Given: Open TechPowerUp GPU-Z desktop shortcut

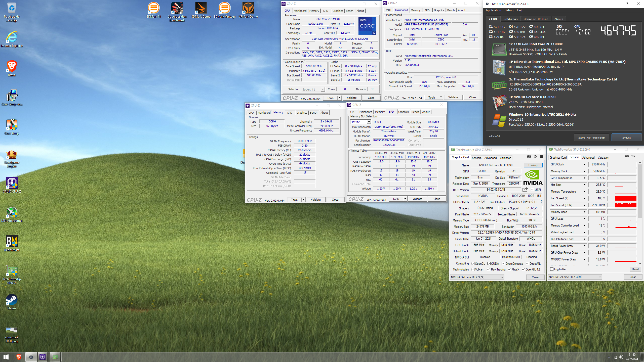Looking at the screenshot, I should click(12, 275).
